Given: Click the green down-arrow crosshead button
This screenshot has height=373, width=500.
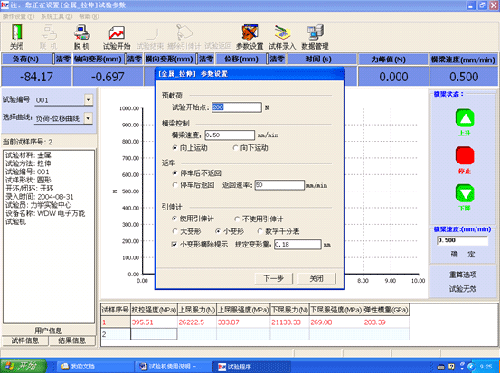Looking at the screenshot, I should 465,193.
